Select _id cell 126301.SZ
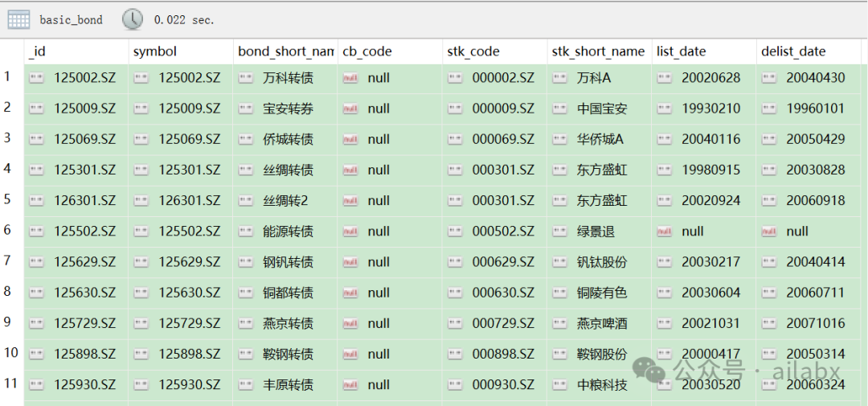This screenshot has height=406, width=868. (76, 200)
